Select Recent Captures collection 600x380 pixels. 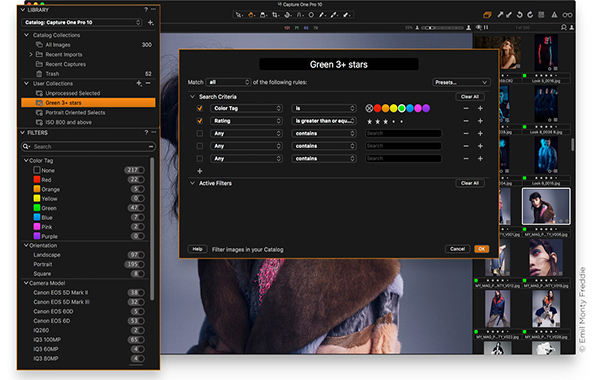pyautogui.click(x=65, y=64)
